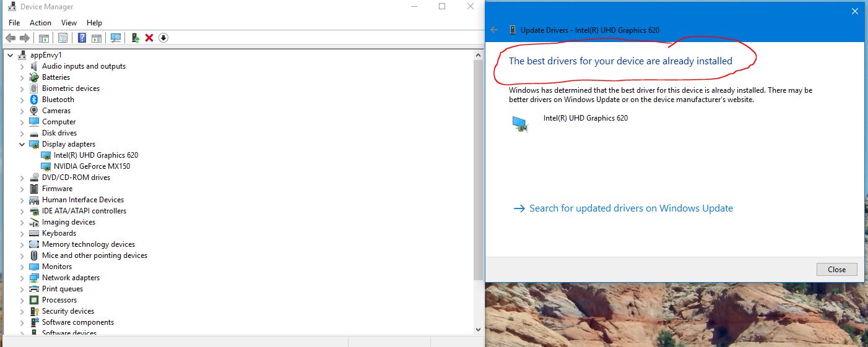Click the computer icon beside appEnvy1
Screen dimensions: 868x347
tap(22, 55)
